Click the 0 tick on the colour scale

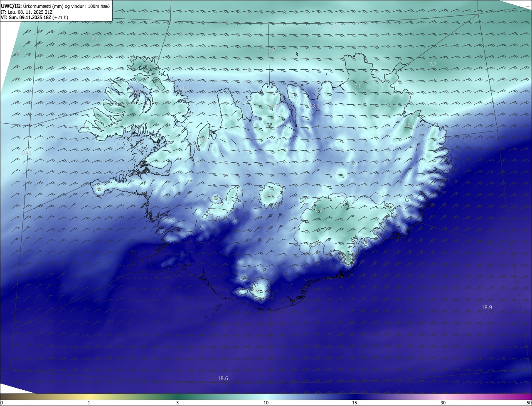point(2,403)
